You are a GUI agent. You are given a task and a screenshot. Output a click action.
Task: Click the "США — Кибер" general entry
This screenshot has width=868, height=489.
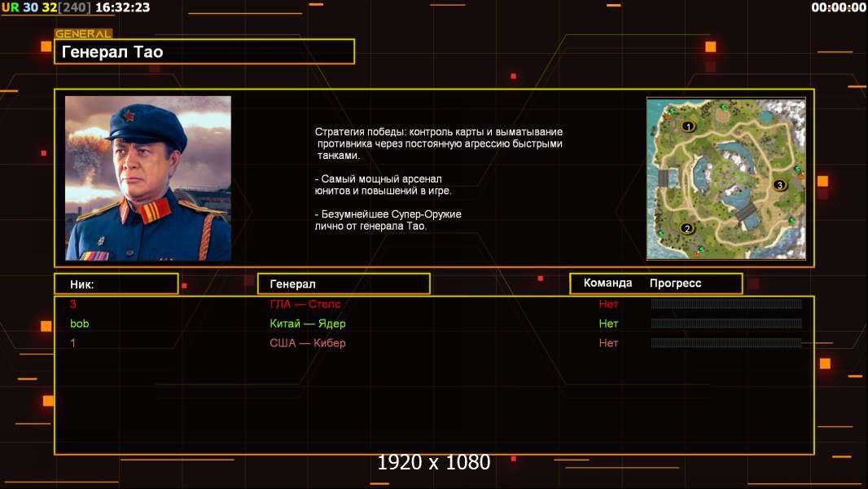click(x=307, y=343)
